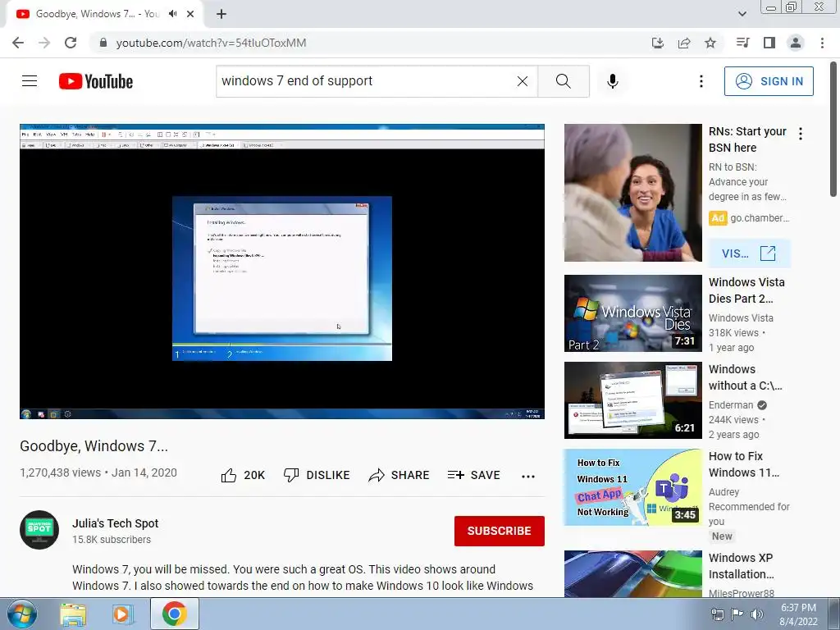840x630 pixels.
Task: Click the Windows Vista channel name
Action: tap(741, 317)
